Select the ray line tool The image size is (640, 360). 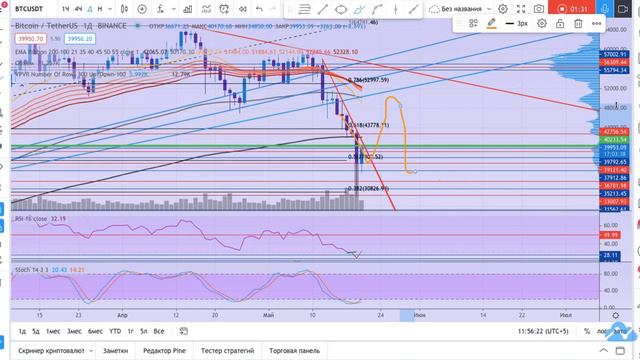413,9
